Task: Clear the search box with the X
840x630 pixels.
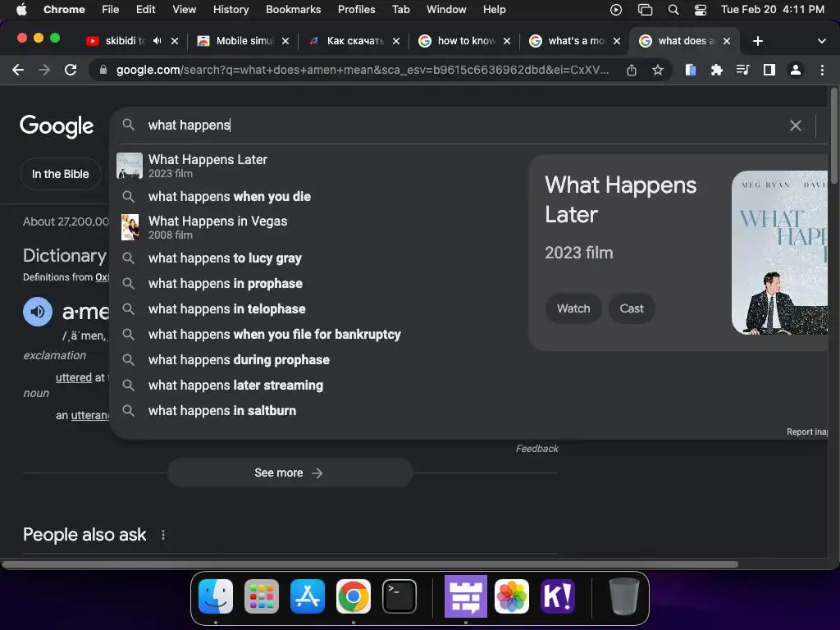Action: (796, 126)
